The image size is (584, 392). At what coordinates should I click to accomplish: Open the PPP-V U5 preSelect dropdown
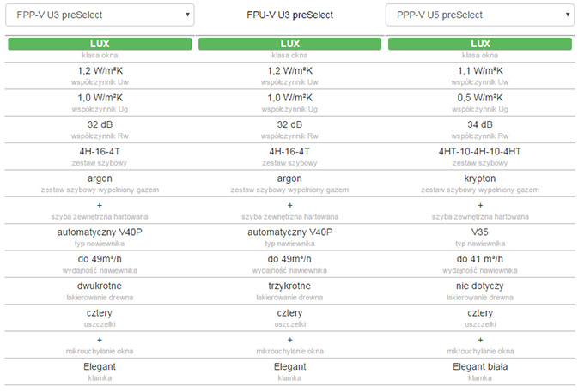(x=479, y=15)
